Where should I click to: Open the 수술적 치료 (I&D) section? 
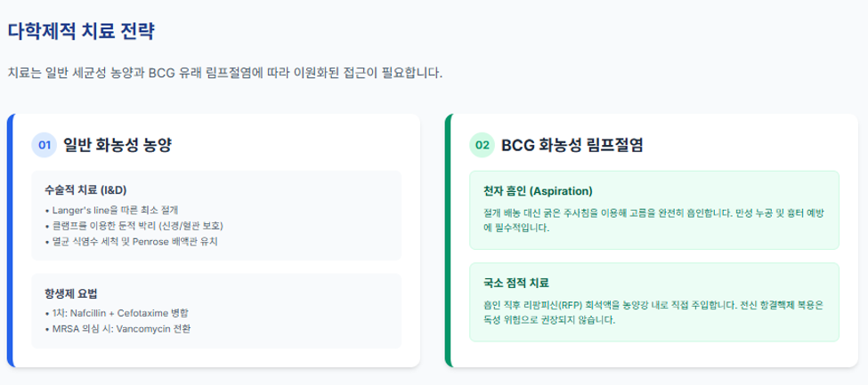pyautogui.click(x=85, y=190)
